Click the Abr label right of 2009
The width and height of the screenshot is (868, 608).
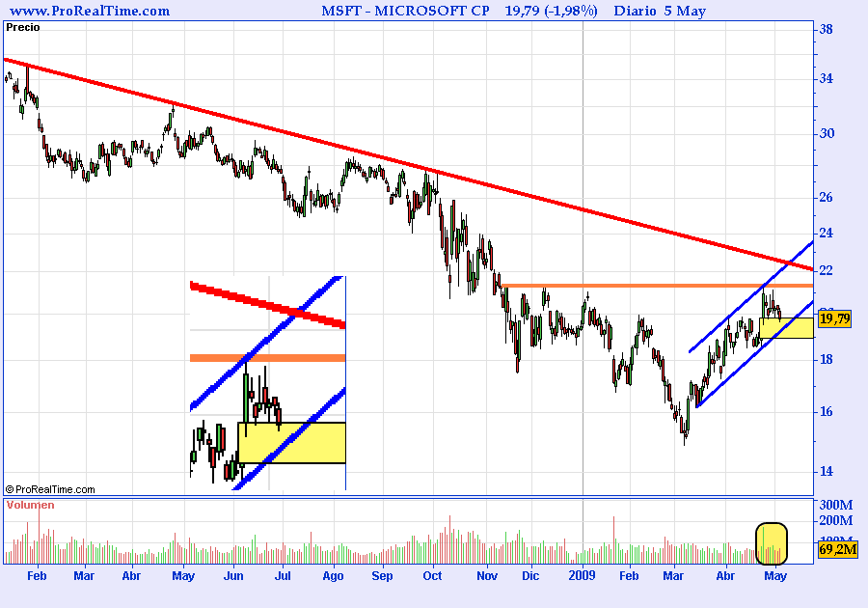coord(725,576)
